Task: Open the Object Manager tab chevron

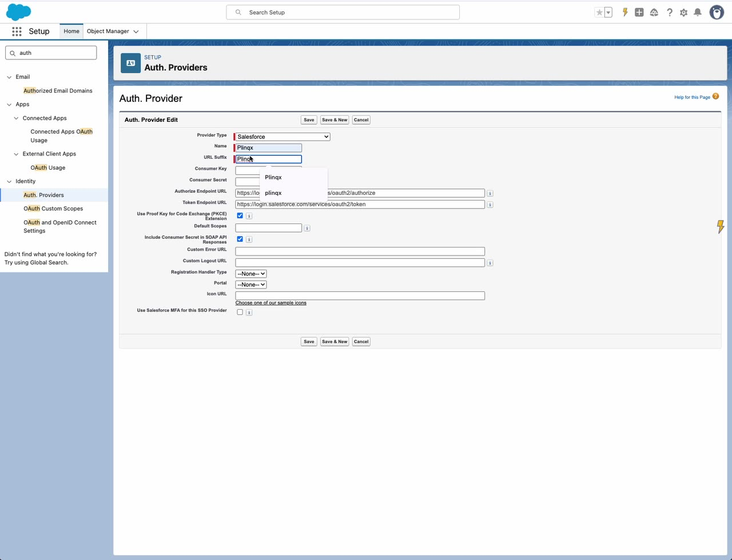Action: 136,31
